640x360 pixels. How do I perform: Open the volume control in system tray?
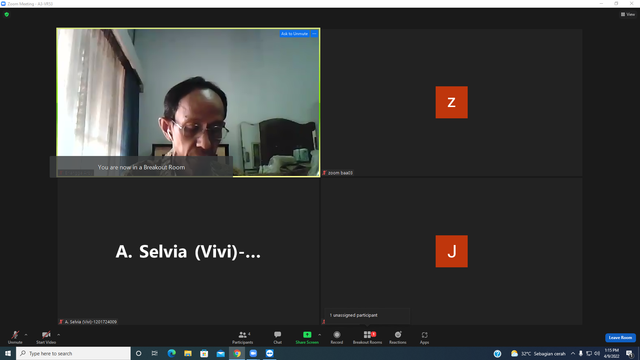click(x=597, y=353)
